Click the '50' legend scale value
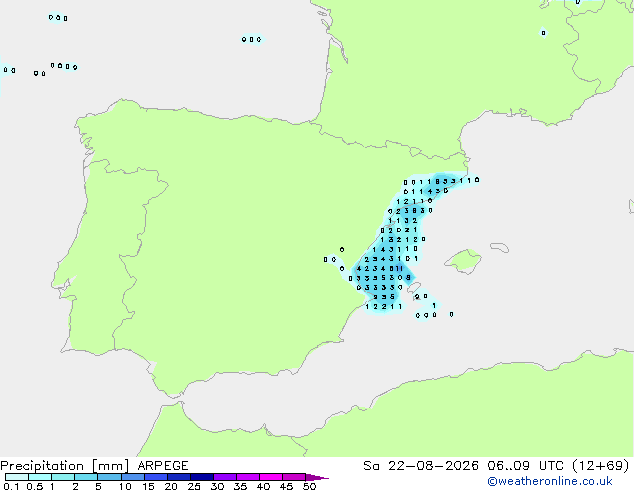Viewport: 634px width, 490px height. (x=309, y=486)
